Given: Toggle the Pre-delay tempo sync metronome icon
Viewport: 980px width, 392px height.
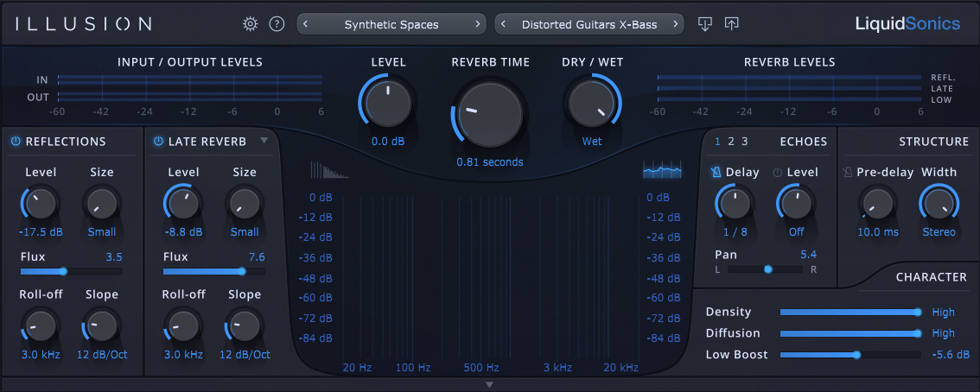Looking at the screenshot, I should point(848,173).
